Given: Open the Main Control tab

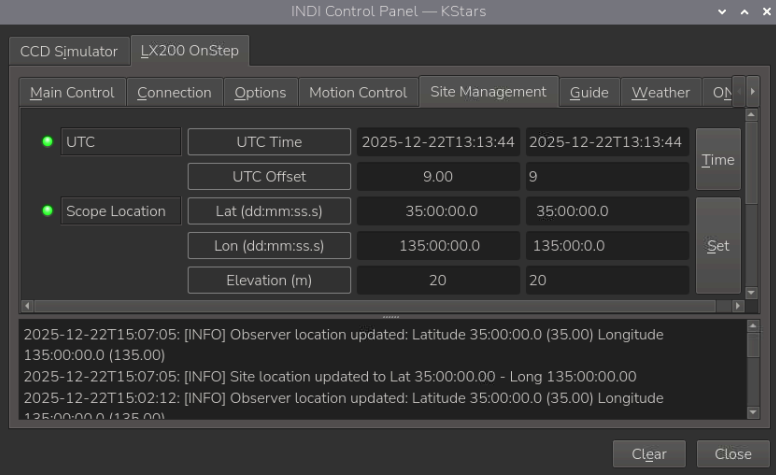Looking at the screenshot, I should (72, 92).
